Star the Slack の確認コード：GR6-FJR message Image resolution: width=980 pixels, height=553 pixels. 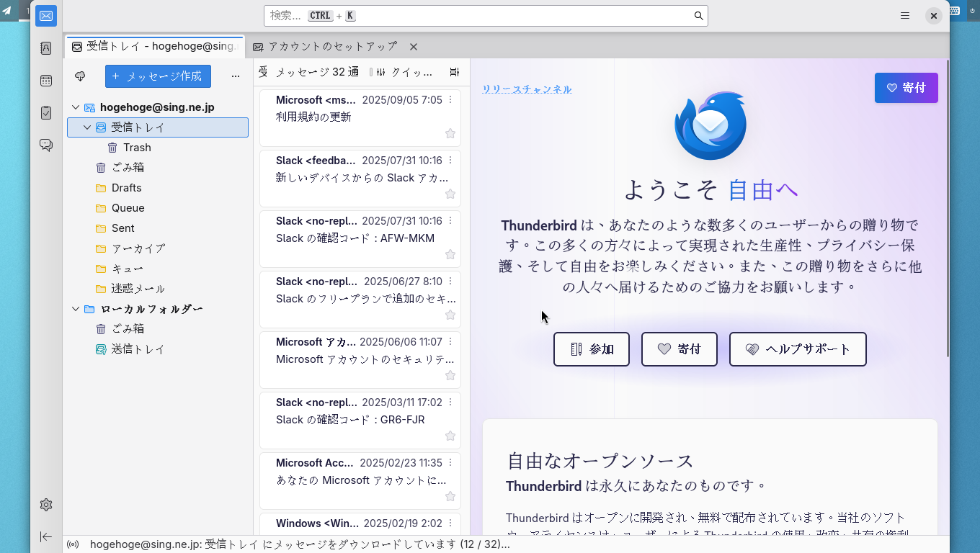pyautogui.click(x=450, y=436)
